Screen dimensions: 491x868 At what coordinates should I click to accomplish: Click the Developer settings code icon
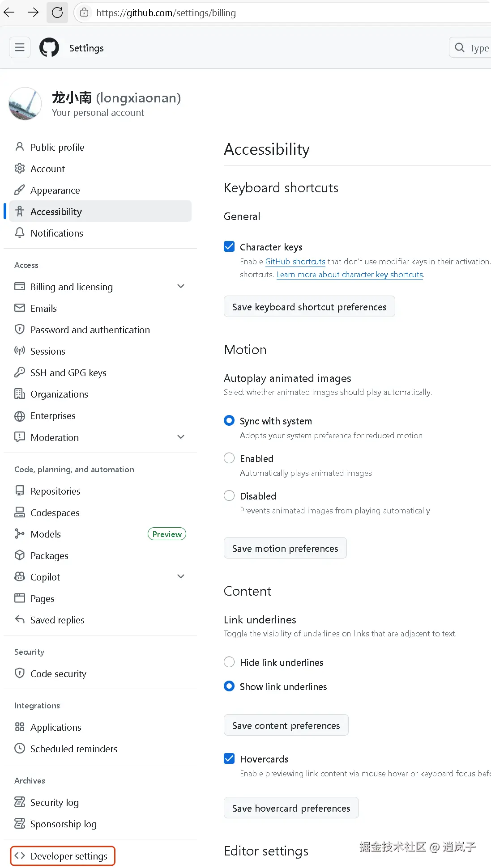[20, 856]
